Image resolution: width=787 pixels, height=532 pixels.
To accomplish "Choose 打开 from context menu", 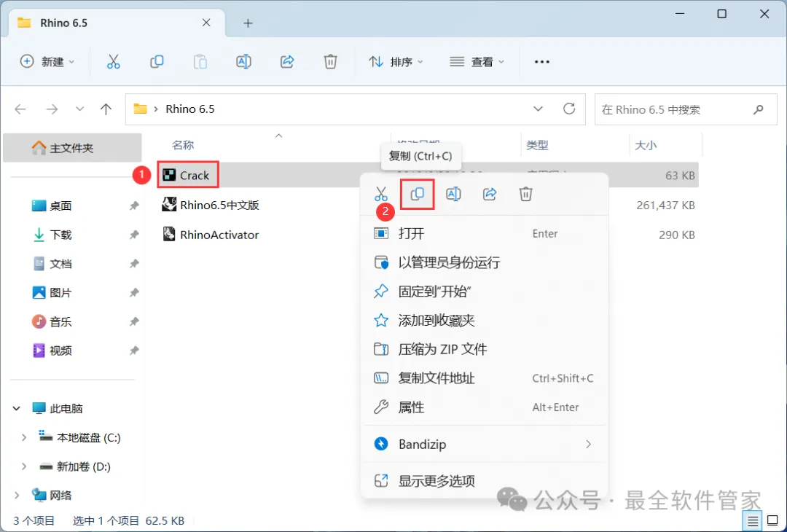I will (x=485, y=233).
